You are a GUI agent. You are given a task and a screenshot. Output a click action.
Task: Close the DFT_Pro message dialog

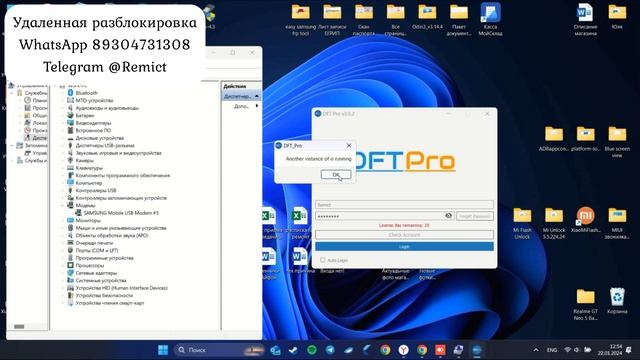349,145
